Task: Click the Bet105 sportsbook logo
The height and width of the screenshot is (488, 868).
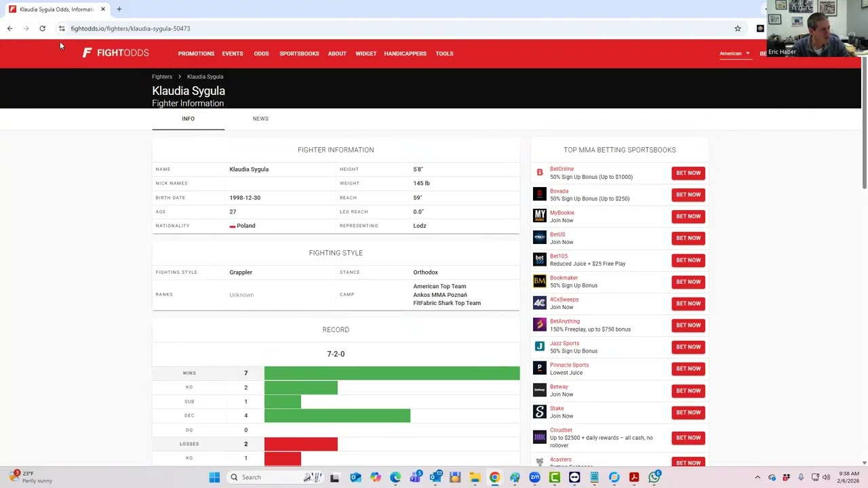Action: [540, 260]
